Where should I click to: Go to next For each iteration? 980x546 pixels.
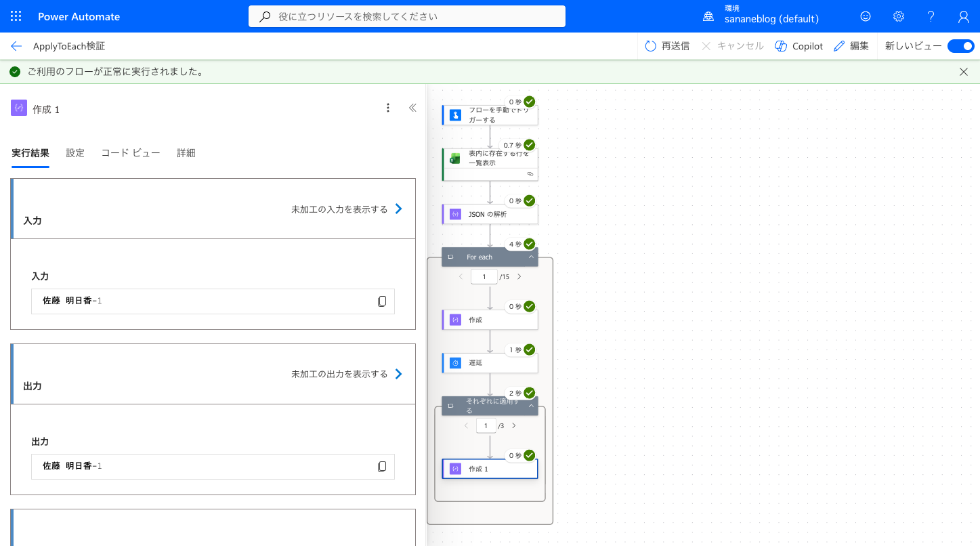(x=519, y=276)
